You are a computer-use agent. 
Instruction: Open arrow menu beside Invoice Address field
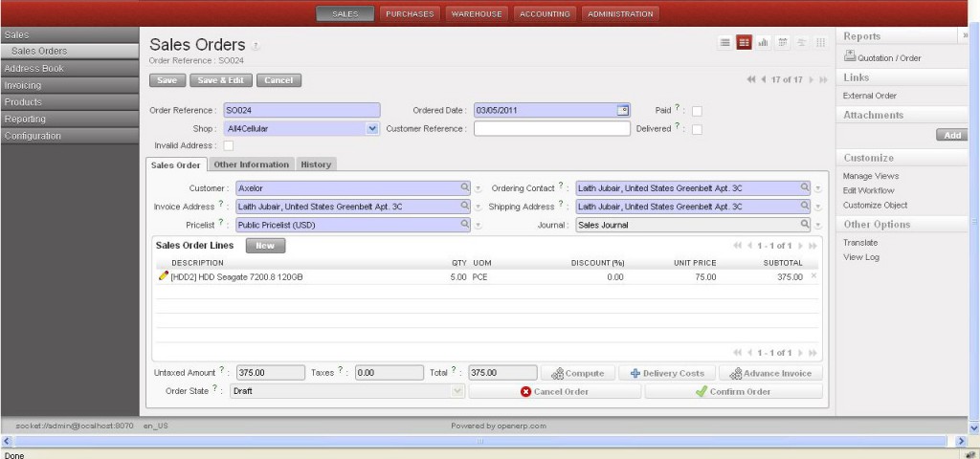click(x=479, y=207)
